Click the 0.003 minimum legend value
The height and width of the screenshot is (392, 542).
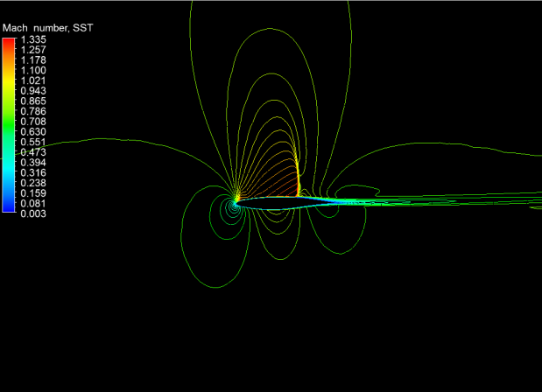click(31, 213)
